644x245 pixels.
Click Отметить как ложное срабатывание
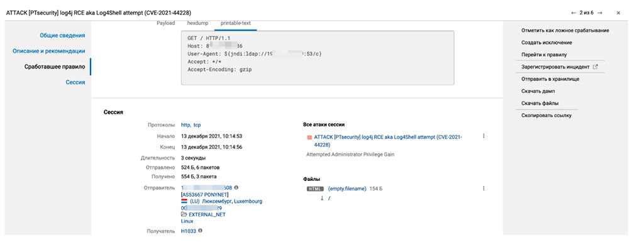tap(565, 30)
